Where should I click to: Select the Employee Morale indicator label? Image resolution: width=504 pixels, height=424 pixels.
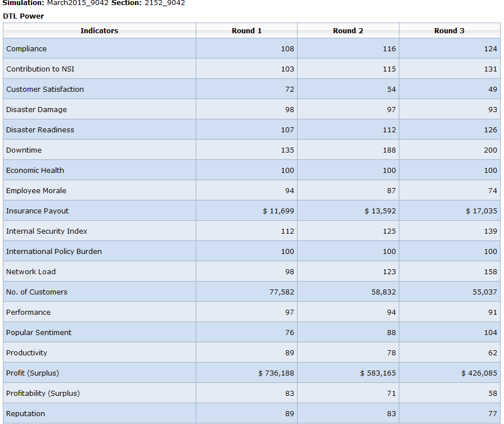click(36, 191)
